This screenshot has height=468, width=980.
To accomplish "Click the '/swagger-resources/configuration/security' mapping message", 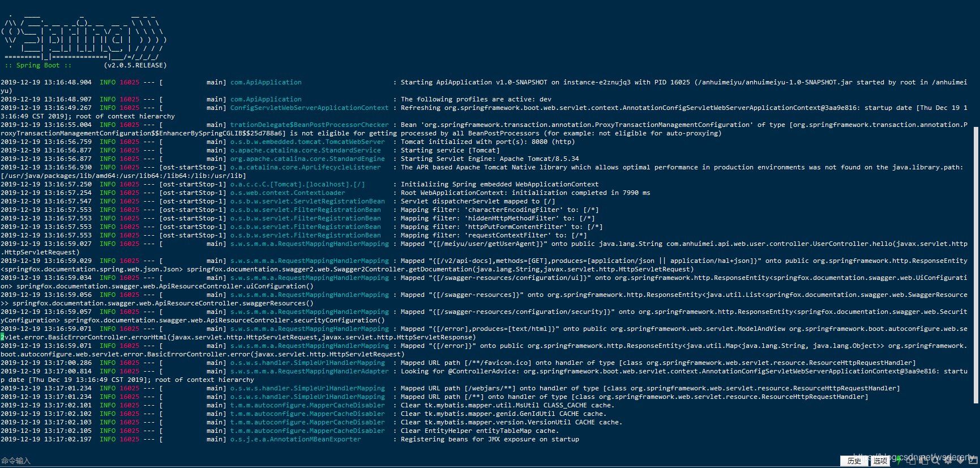I will point(684,312).
